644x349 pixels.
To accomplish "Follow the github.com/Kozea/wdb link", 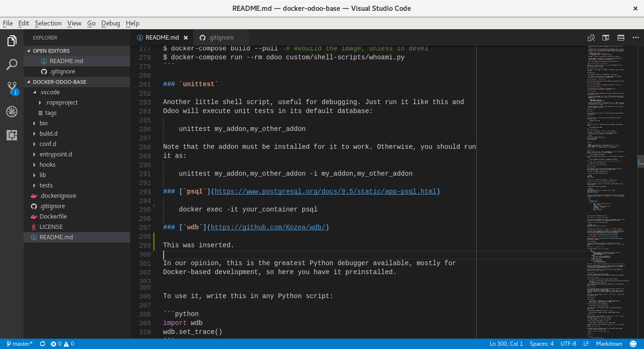I will 268,227.
